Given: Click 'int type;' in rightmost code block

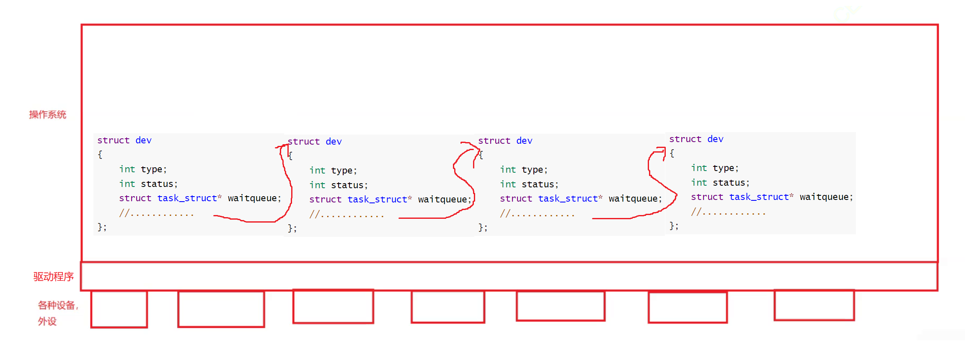Looking at the screenshot, I should tap(715, 168).
